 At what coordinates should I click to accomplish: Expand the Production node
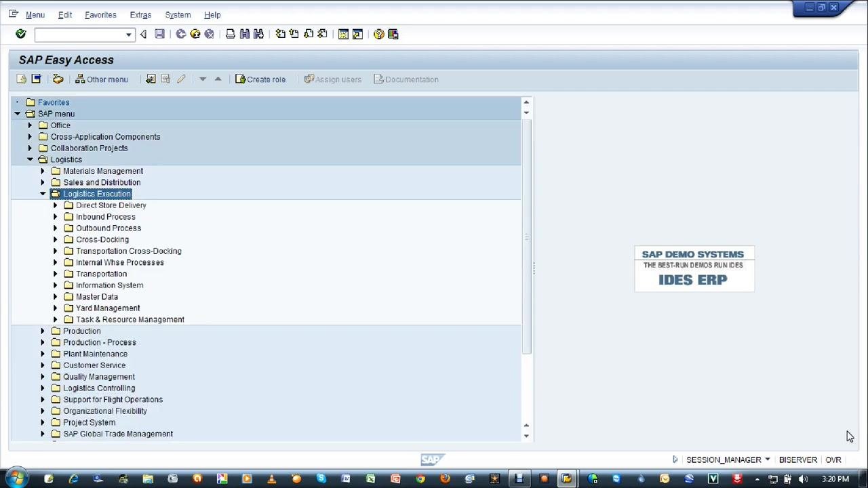tap(43, 331)
